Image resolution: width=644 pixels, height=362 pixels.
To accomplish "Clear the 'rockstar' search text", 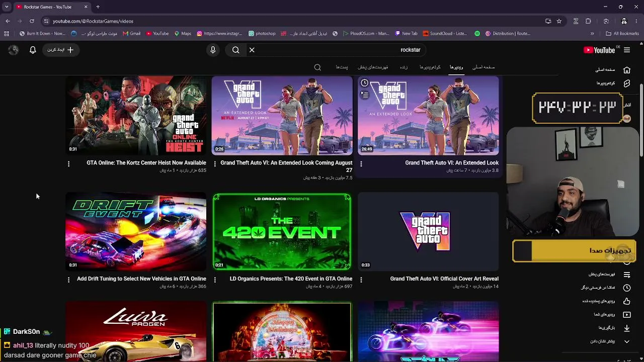I will [252, 50].
